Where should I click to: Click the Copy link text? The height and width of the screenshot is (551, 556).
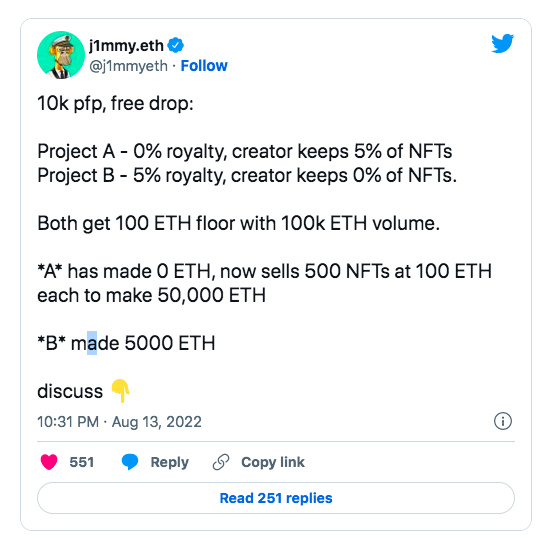pos(273,462)
